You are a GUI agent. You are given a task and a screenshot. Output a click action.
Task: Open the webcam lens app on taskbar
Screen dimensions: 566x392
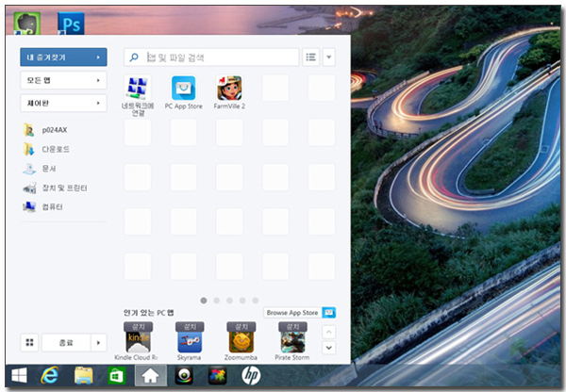point(184,375)
